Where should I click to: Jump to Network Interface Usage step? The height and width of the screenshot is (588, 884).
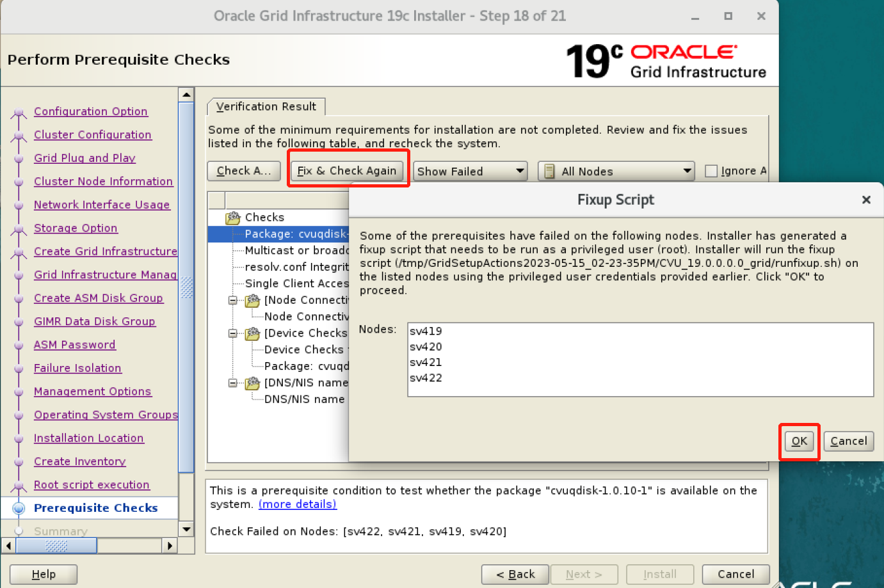click(x=102, y=205)
